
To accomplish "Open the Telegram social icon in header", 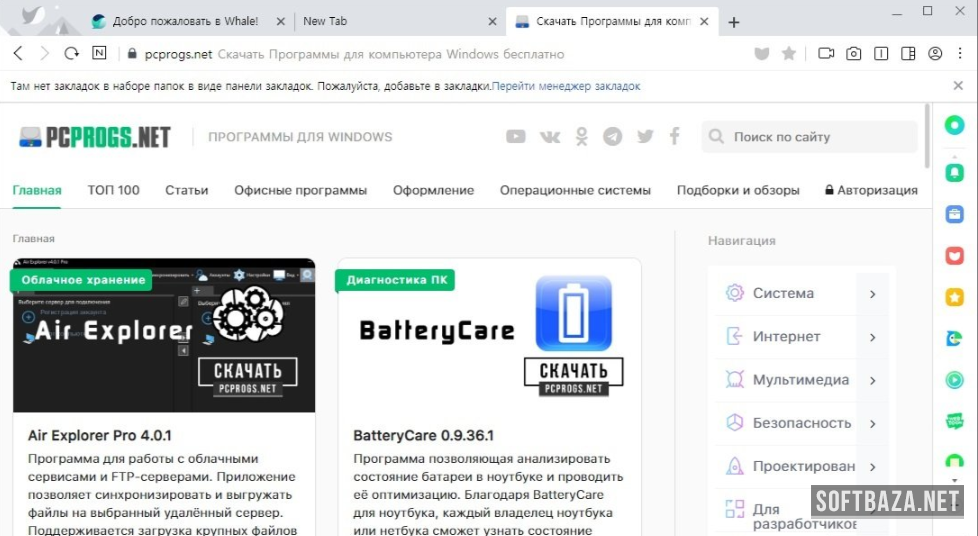I will pyautogui.click(x=612, y=137).
